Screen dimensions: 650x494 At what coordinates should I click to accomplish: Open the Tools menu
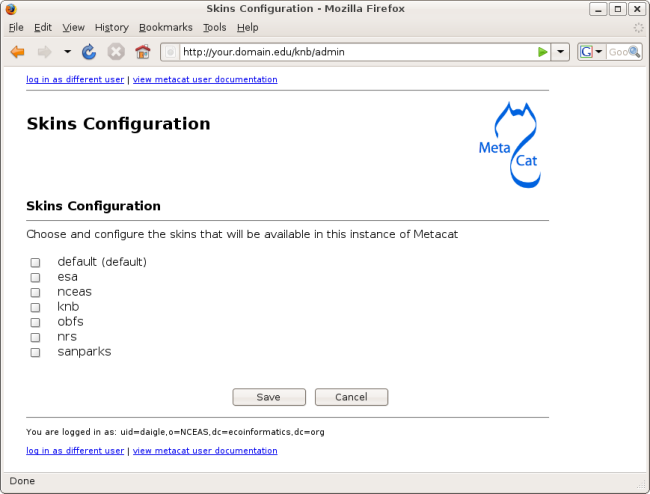click(x=214, y=27)
